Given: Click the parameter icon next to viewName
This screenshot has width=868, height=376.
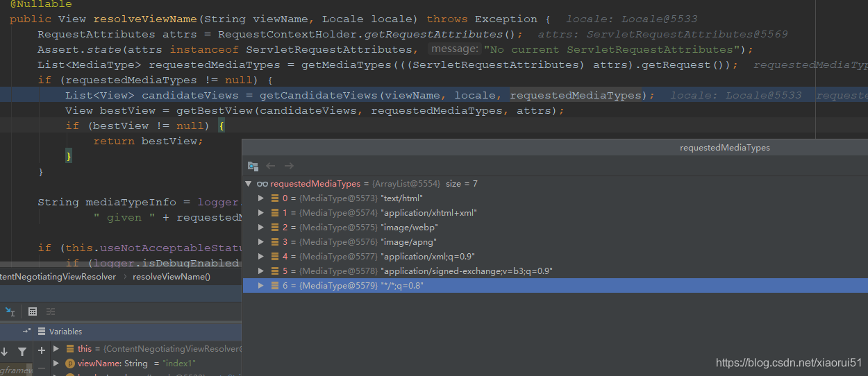Looking at the screenshot, I should [70, 364].
